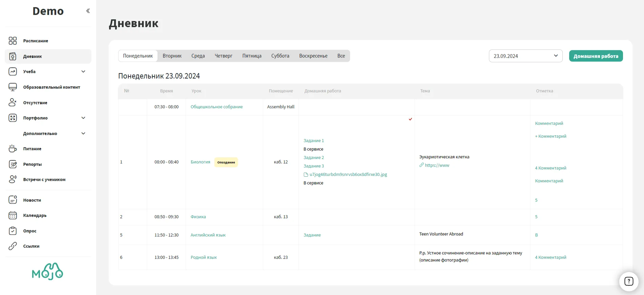
Task: Open the Расписание schedule icon
Action: tap(13, 41)
